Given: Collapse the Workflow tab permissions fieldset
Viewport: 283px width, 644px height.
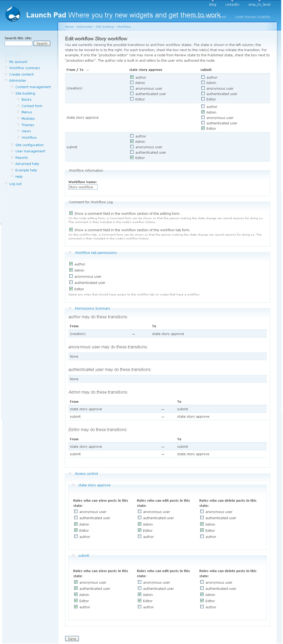Looking at the screenshot, I should click(70, 253).
